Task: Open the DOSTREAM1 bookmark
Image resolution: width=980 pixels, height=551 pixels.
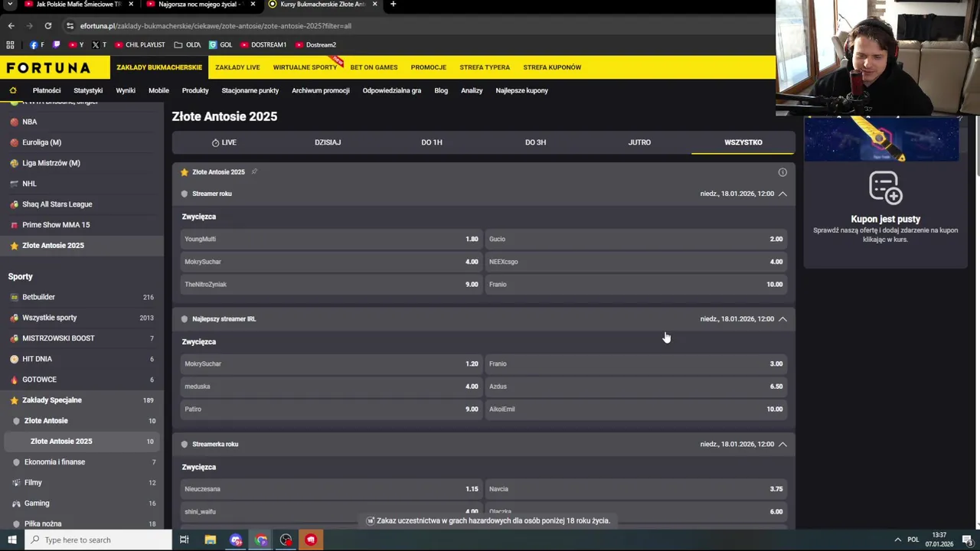Action: pyautogui.click(x=263, y=44)
